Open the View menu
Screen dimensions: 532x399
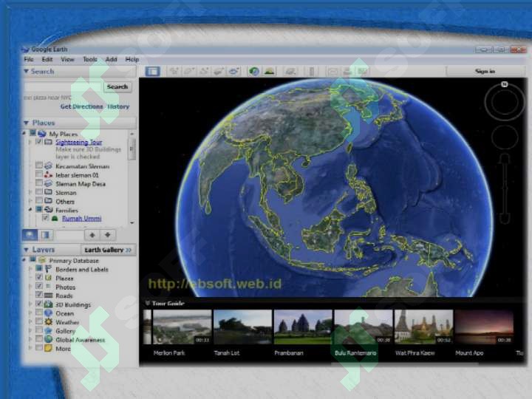coord(67,59)
